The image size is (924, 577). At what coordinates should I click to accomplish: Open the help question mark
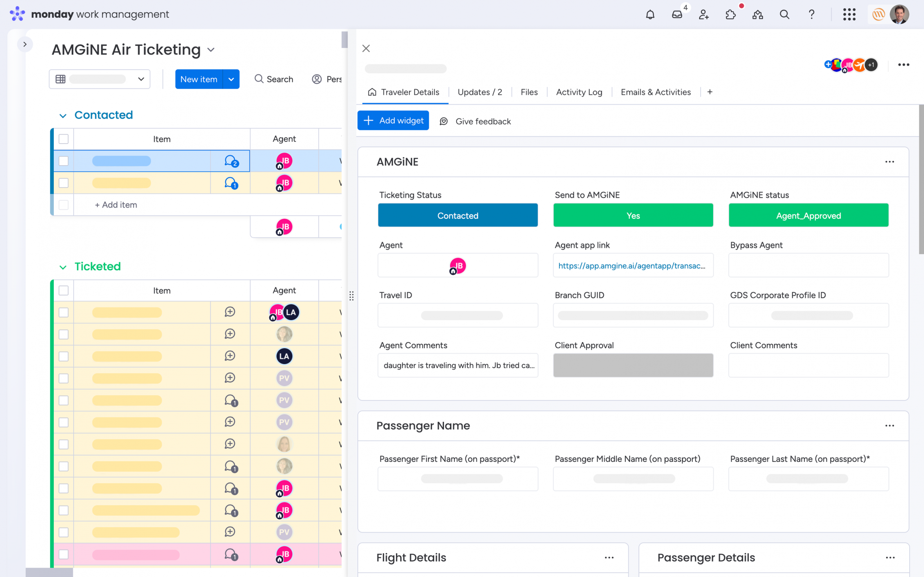point(811,14)
